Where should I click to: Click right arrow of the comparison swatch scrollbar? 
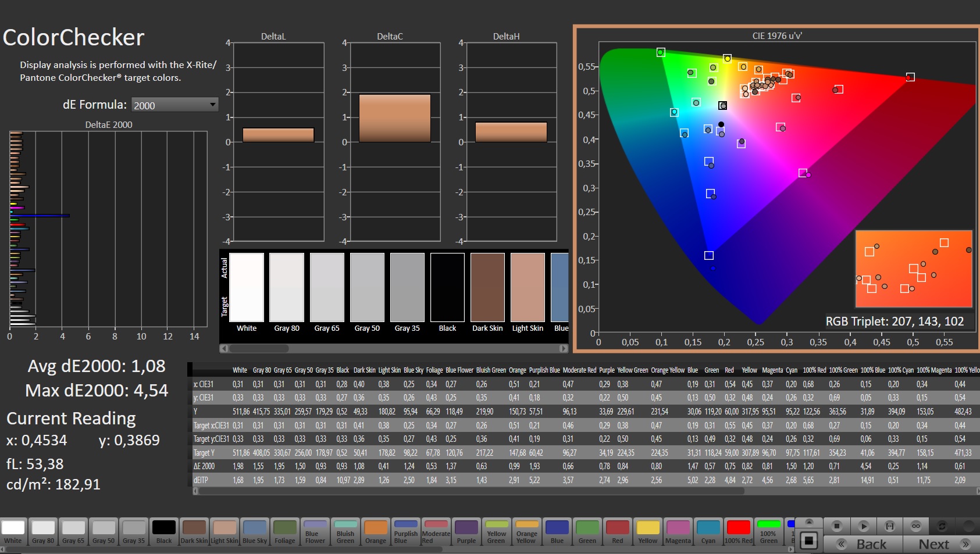click(x=563, y=349)
